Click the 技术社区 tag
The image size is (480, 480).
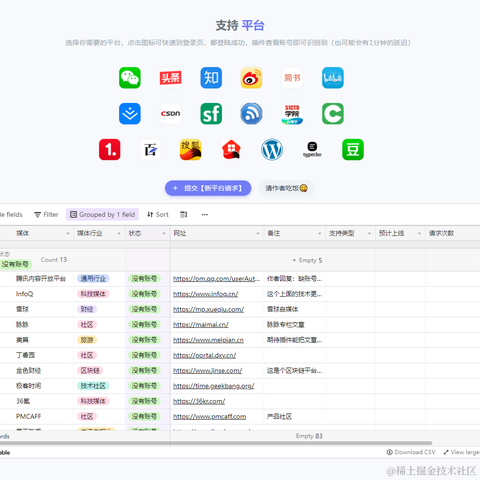click(x=93, y=386)
